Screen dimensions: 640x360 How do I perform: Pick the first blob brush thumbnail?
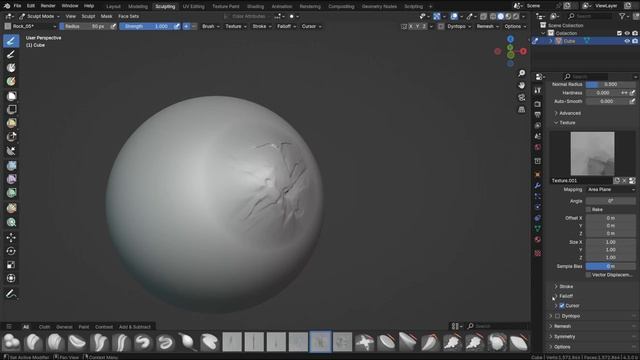(x=11, y=342)
